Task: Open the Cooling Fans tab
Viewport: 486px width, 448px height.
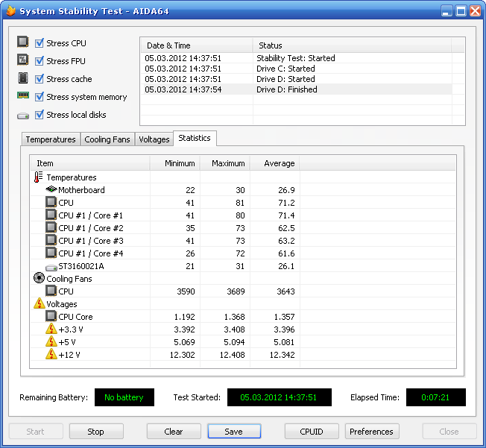Action: coord(107,139)
